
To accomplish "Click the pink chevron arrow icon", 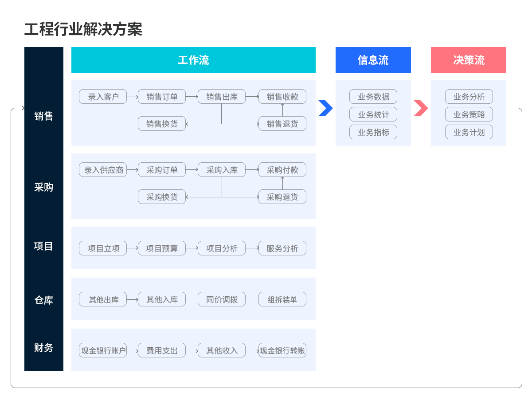I will click(421, 108).
